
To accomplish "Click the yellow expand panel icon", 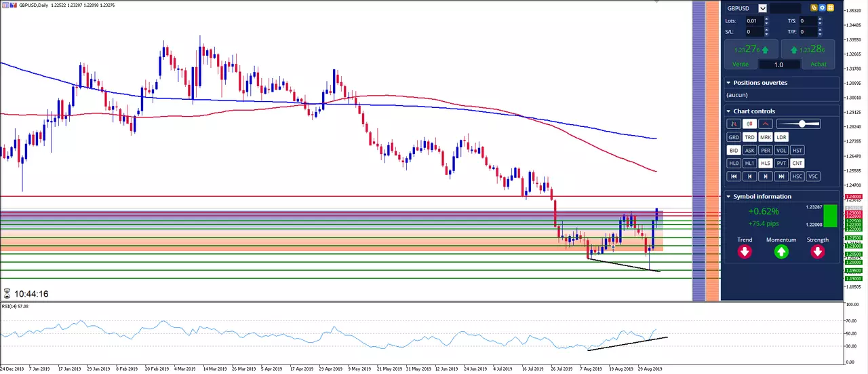I will coord(831,8).
